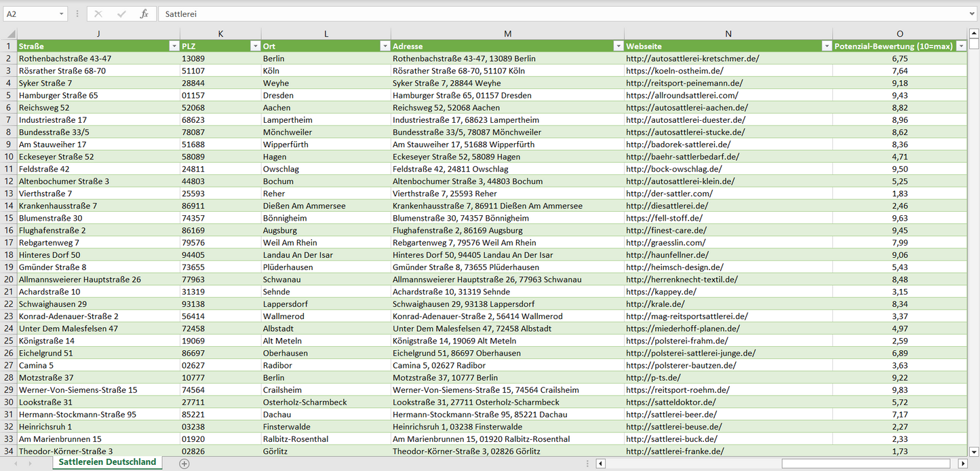Click the vertical scrollbar down arrow
The width and height of the screenshot is (980, 471).
coord(974,451)
